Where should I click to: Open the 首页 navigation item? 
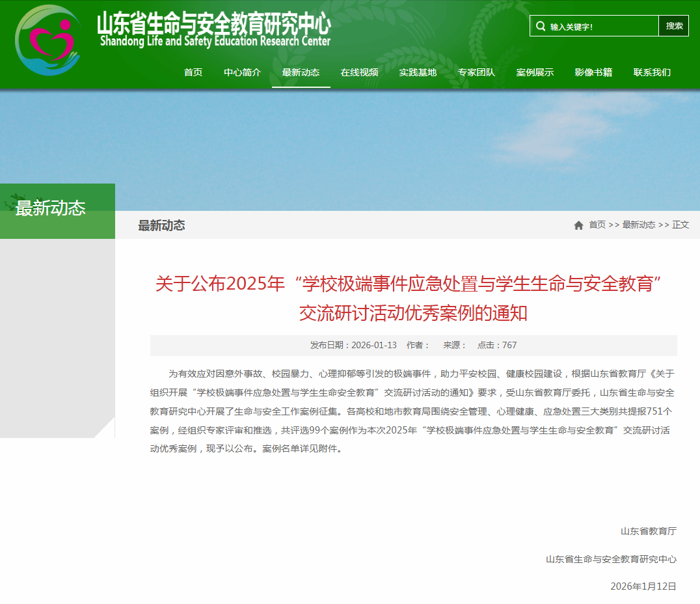193,72
